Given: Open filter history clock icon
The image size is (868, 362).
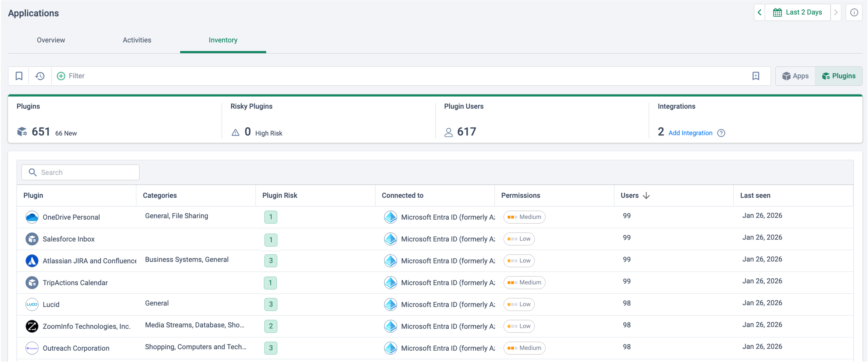Looking at the screenshot, I should tap(40, 76).
